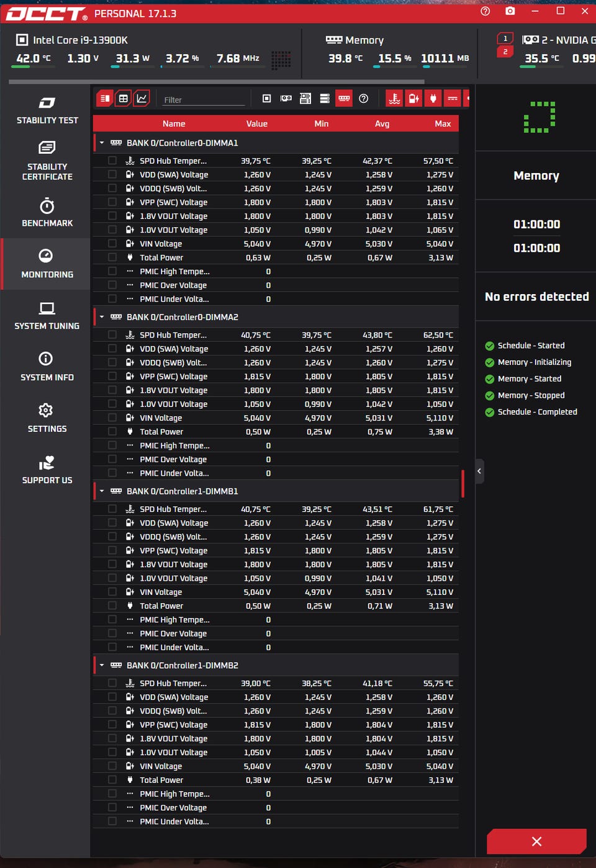Toggle the memory module sensor filter icon
Screen dimensions: 596x868
click(x=344, y=98)
